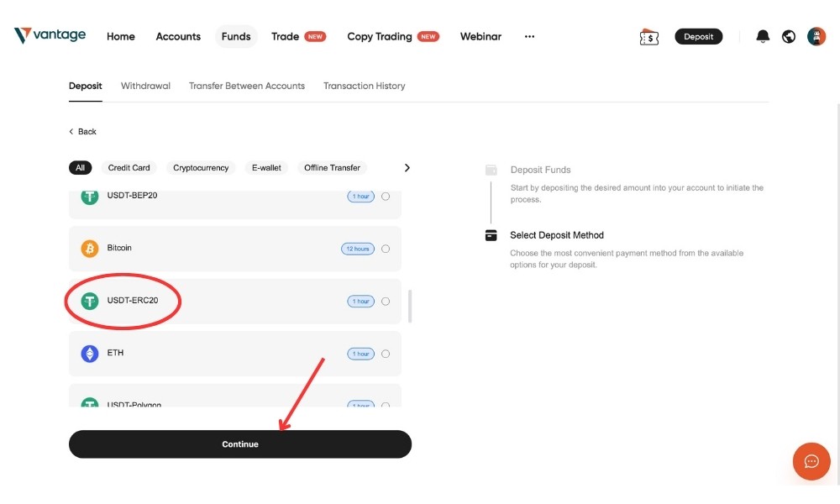Click the ETH 1 hour badge

[360, 354]
